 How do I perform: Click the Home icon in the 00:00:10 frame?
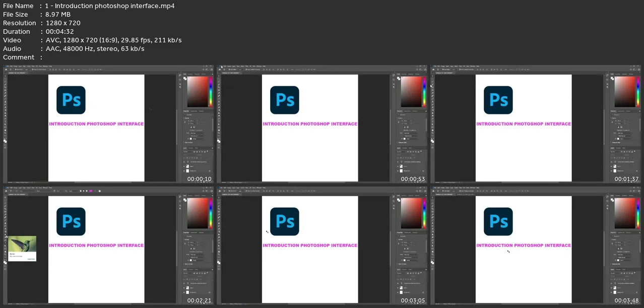(x=5, y=70)
